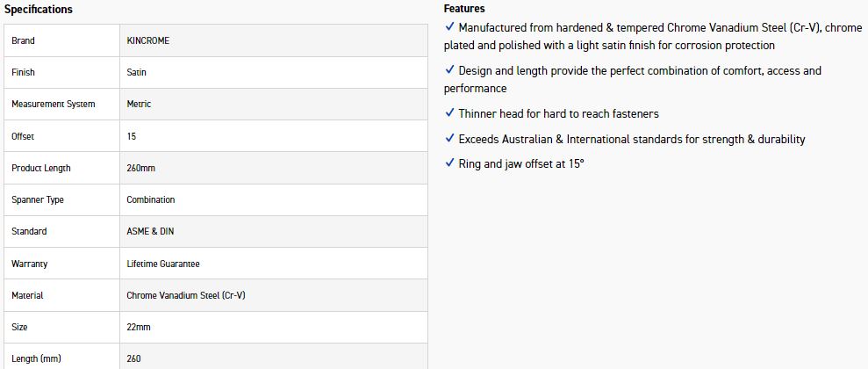
Task: Click checkmark beside thinner head feature
Action: point(449,113)
